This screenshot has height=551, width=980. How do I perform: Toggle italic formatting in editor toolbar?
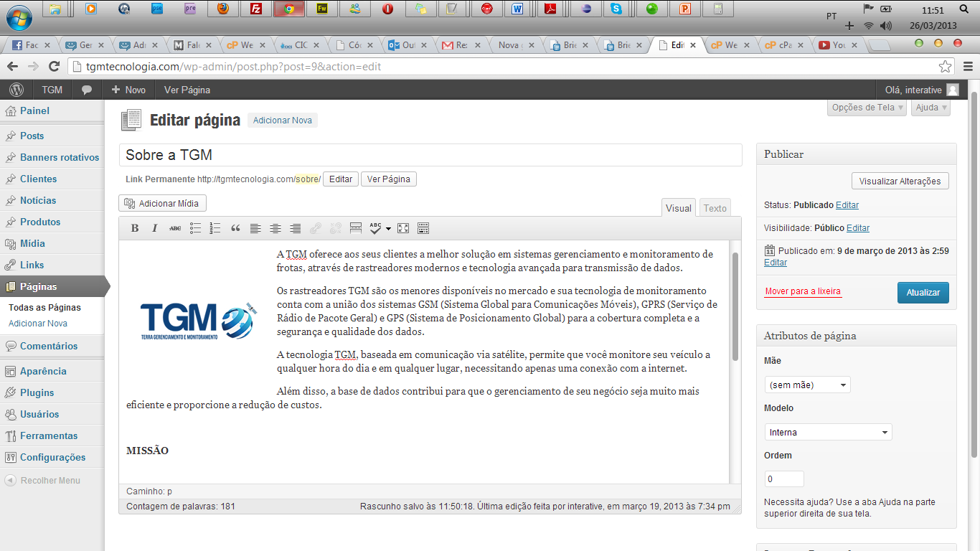tap(154, 228)
